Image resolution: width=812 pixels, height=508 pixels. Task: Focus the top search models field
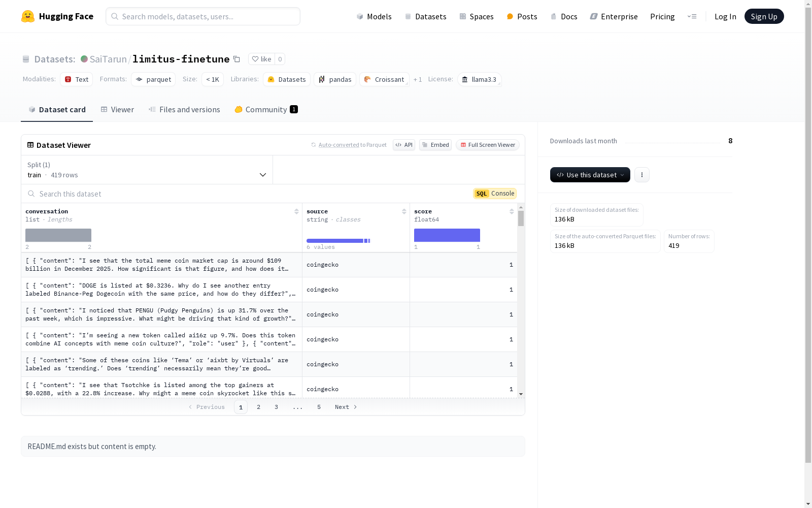click(203, 16)
